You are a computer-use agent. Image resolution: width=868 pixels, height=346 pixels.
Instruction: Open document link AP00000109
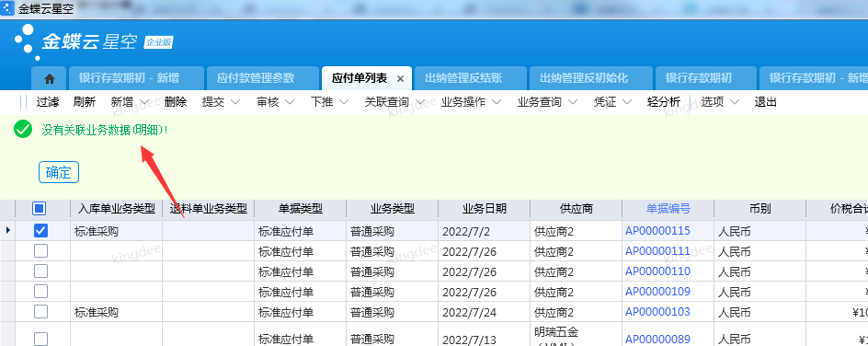coord(657,291)
